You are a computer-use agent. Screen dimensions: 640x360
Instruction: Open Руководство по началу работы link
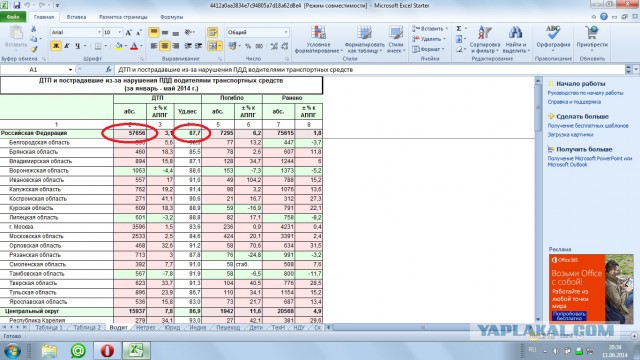click(x=585, y=93)
